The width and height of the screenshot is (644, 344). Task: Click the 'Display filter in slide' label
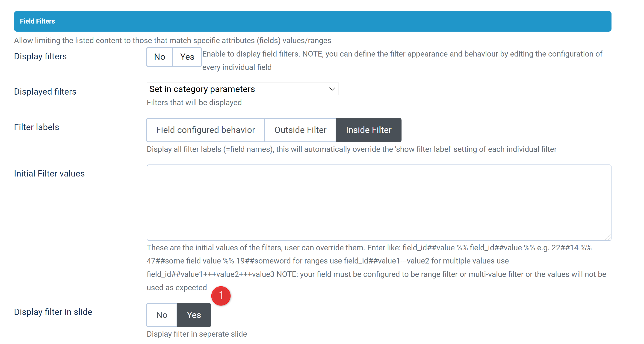[x=53, y=312]
